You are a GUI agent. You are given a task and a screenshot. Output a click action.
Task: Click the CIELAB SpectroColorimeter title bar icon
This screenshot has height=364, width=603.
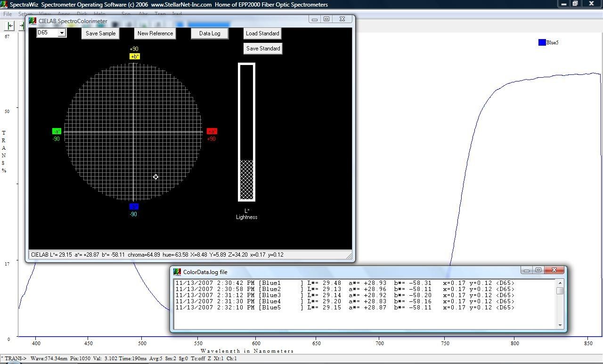click(32, 21)
